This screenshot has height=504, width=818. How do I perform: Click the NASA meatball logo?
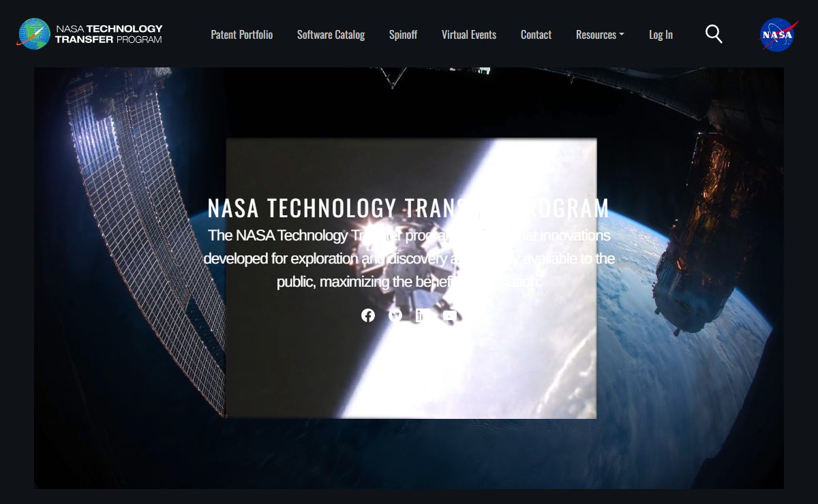[x=779, y=34]
